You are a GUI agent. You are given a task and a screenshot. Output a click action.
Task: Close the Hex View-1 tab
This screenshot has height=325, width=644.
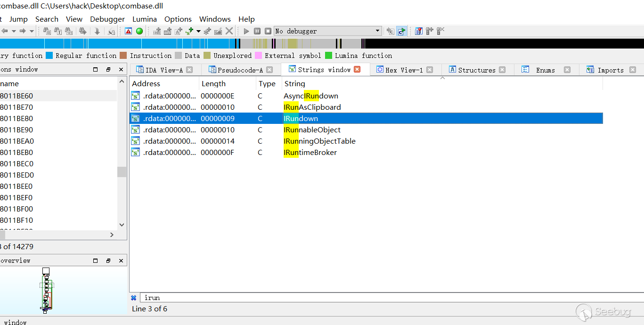pos(430,70)
